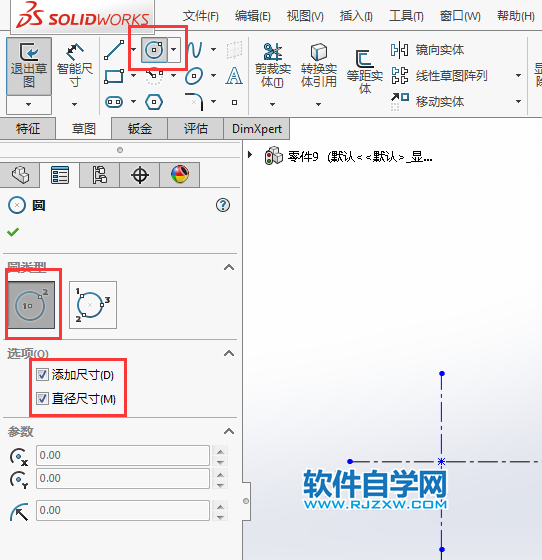
Task: Open help for the Circle property panel
Action: tap(223, 205)
